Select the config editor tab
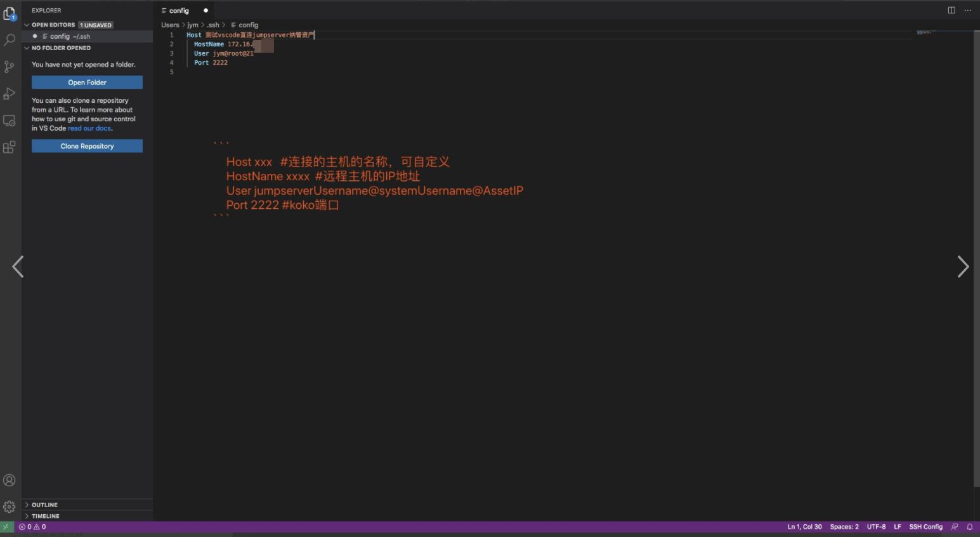980x537 pixels. click(179, 10)
